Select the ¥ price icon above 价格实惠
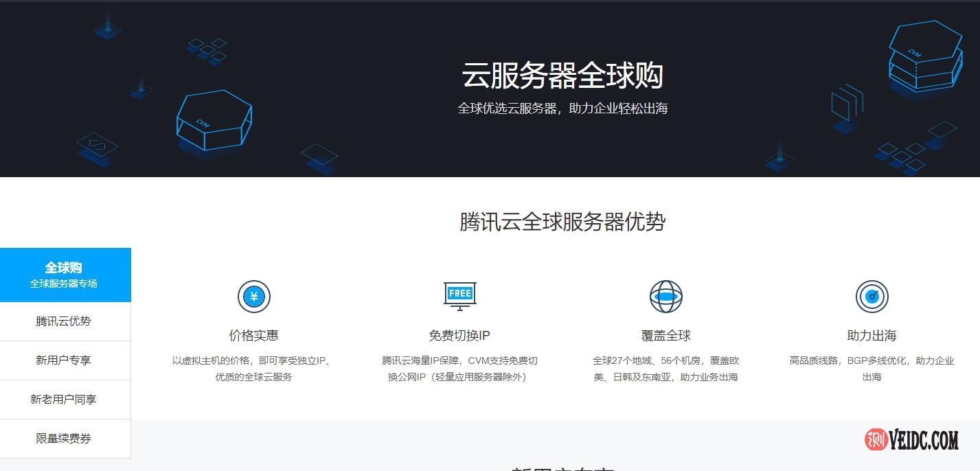Image resolution: width=980 pixels, height=471 pixels. 254,296
